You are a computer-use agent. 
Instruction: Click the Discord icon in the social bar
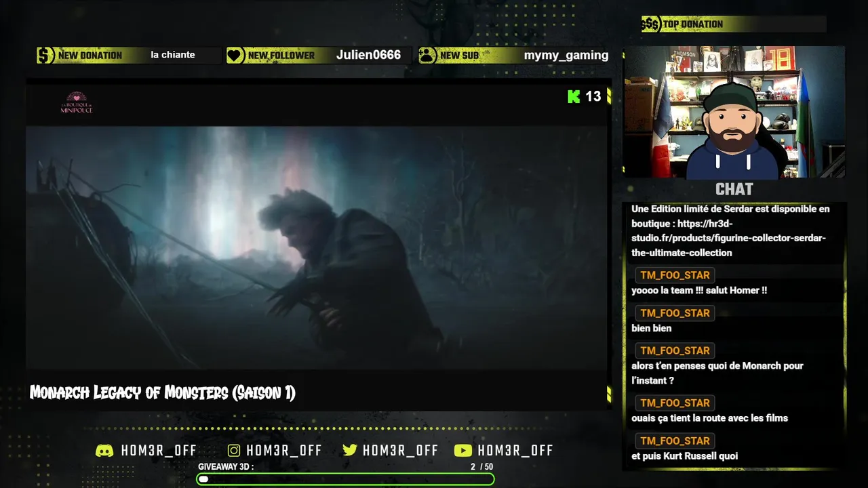(104, 451)
